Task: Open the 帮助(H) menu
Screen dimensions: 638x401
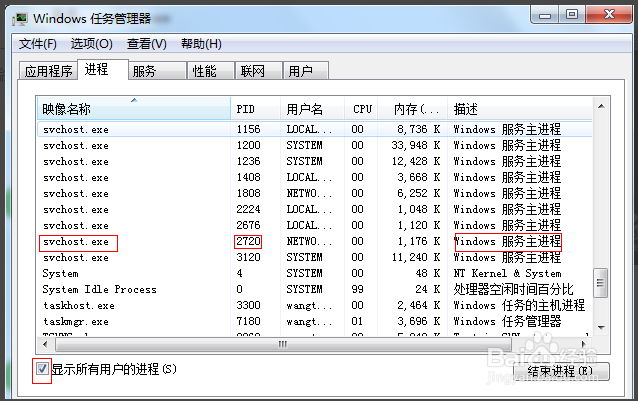Action: point(201,44)
